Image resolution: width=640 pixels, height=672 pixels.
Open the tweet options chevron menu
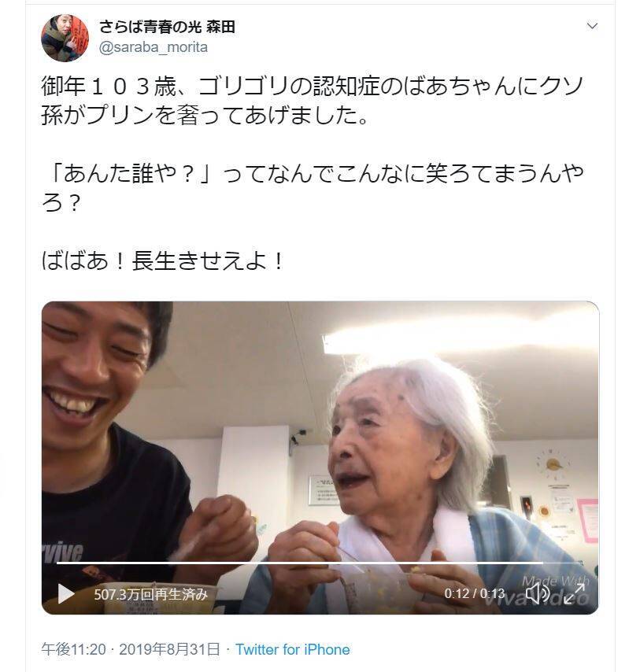coord(592,26)
